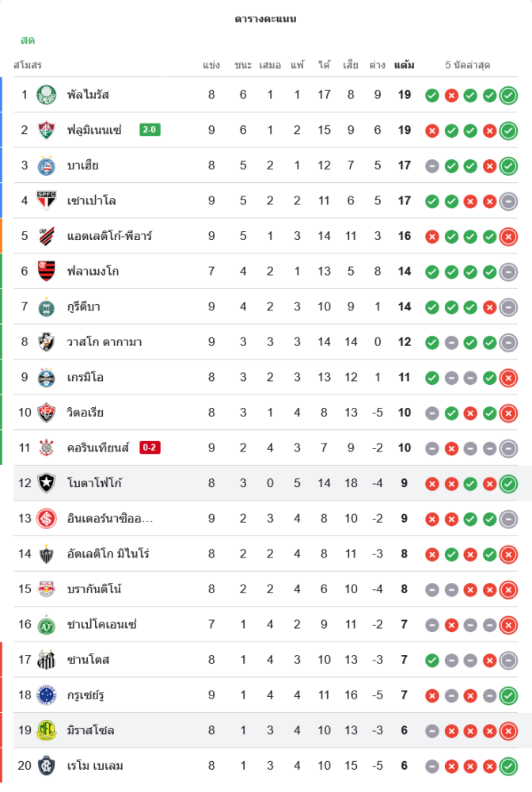The image size is (532, 792).
Task: Click the São Paulo club crest icon
Action: [47, 200]
